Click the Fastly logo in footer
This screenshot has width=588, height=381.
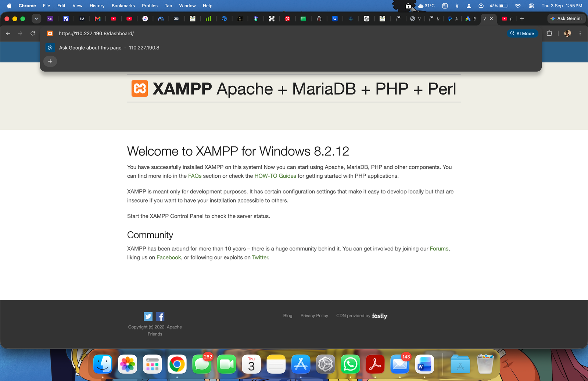coord(380,316)
